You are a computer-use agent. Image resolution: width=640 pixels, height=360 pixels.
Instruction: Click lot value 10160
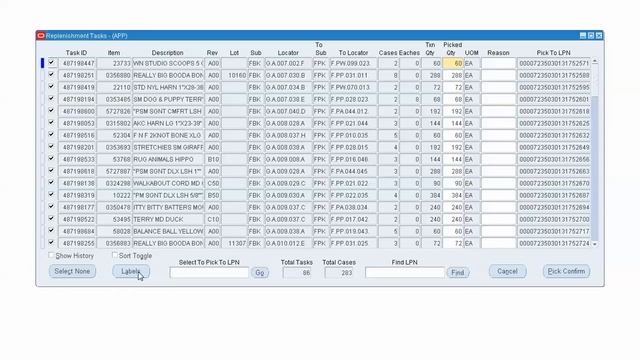[234, 76]
